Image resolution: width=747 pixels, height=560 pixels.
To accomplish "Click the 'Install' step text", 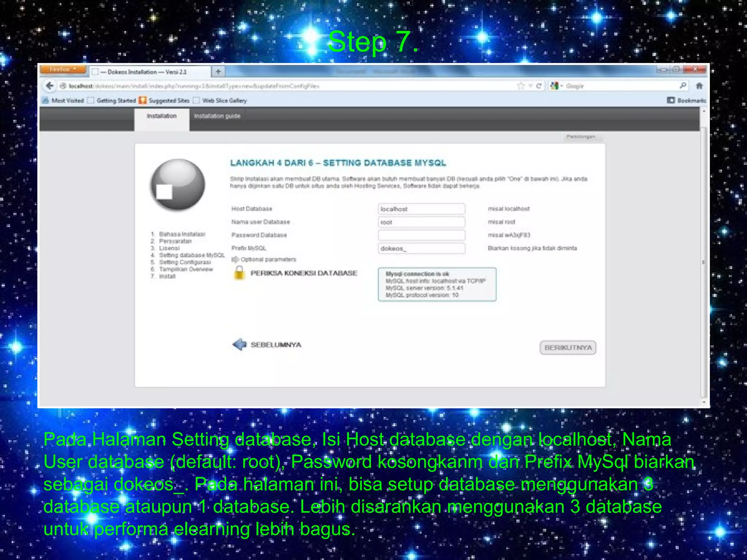I will (x=167, y=276).
